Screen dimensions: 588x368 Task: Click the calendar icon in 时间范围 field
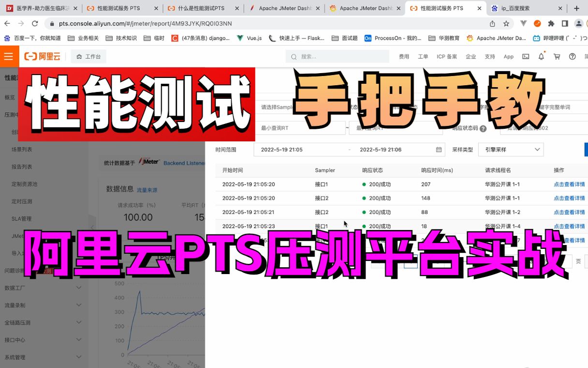tap(439, 150)
